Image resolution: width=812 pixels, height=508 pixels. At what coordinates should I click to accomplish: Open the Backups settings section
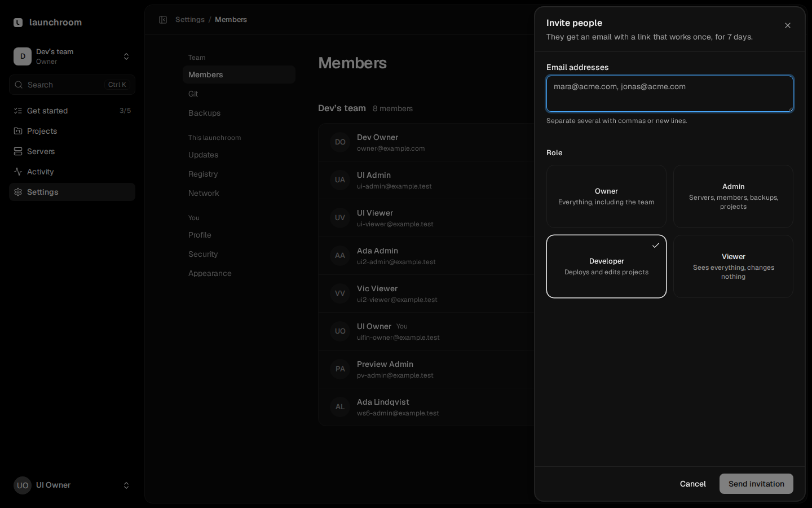click(x=239, y=113)
